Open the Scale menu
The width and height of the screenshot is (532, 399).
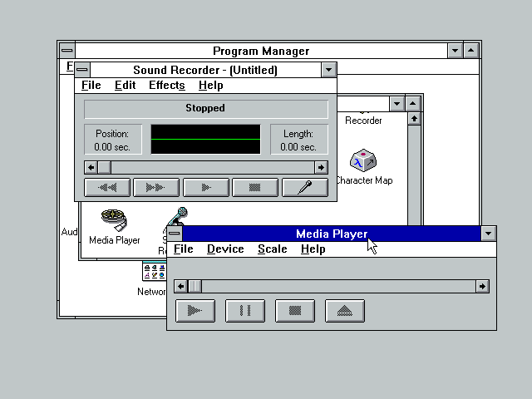click(272, 249)
